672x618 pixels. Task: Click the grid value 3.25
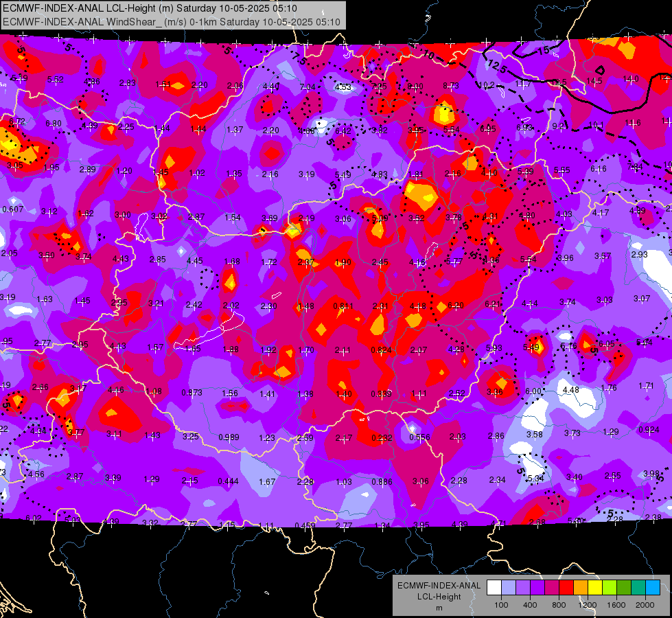click(x=191, y=437)
